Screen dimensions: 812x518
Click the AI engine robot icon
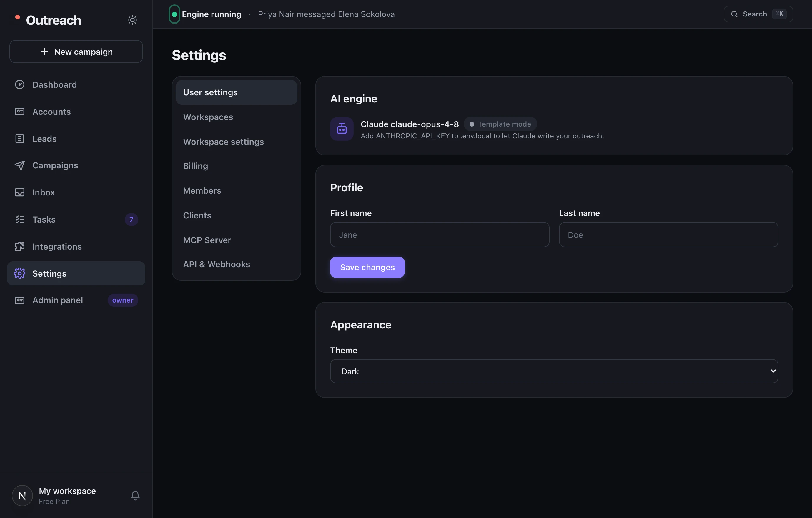[342, 129]
